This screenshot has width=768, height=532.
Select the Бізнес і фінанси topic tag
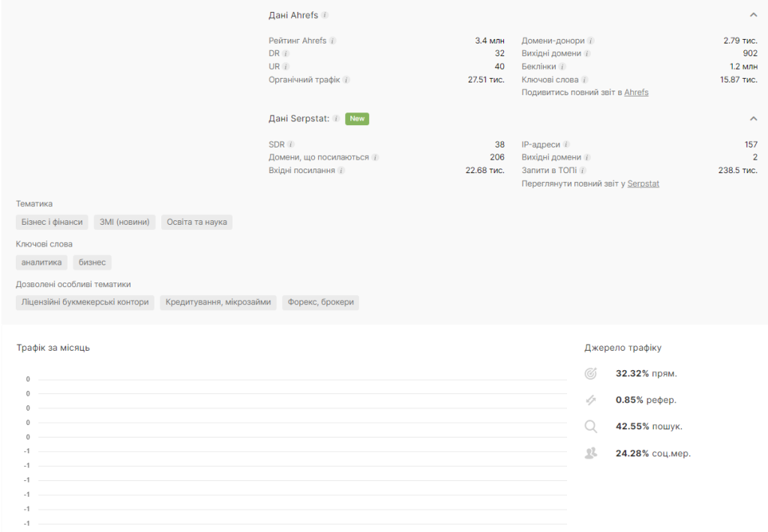52,223
